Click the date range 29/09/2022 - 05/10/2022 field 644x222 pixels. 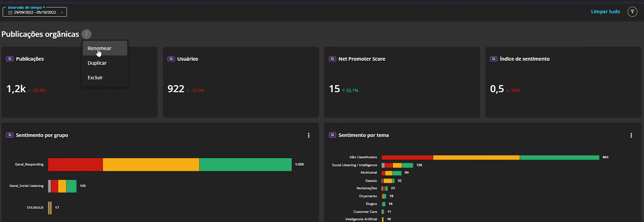click(x=35, y=12)
